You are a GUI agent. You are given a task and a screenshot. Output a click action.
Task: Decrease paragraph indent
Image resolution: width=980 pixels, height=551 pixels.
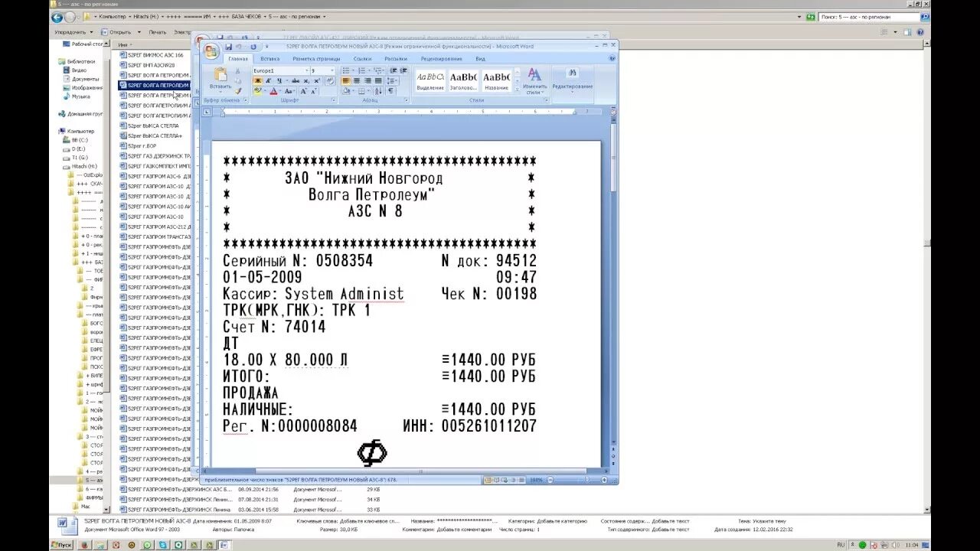tap(394, 70)
